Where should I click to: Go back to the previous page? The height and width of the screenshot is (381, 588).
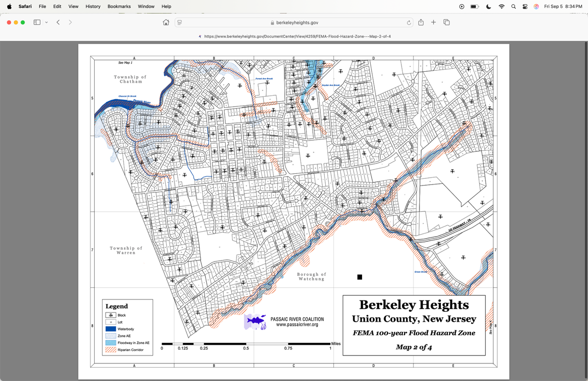point(58,23)
